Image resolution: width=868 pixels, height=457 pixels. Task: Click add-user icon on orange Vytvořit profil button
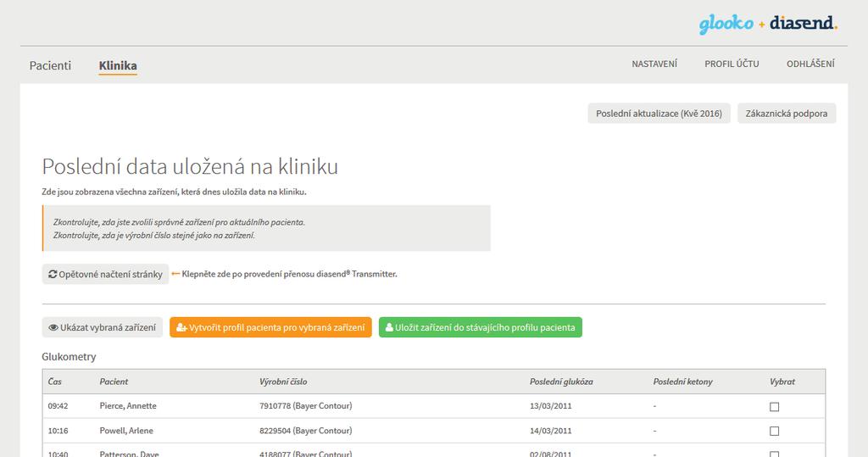(x=181, y=327)
